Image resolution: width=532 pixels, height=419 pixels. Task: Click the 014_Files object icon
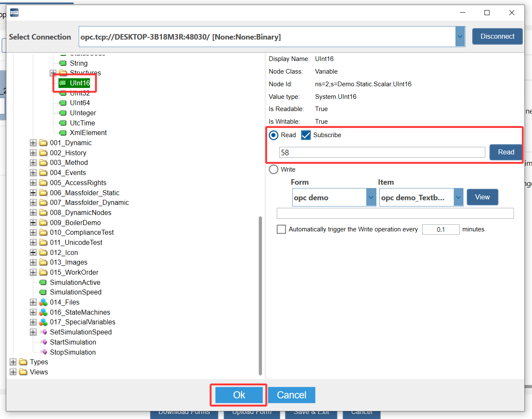click(43, 302)
